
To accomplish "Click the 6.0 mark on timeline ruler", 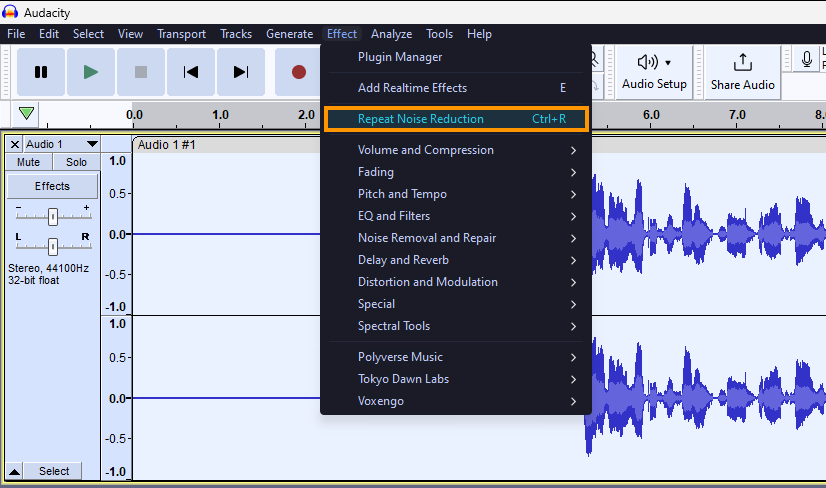I will click(x=651, y=114).
